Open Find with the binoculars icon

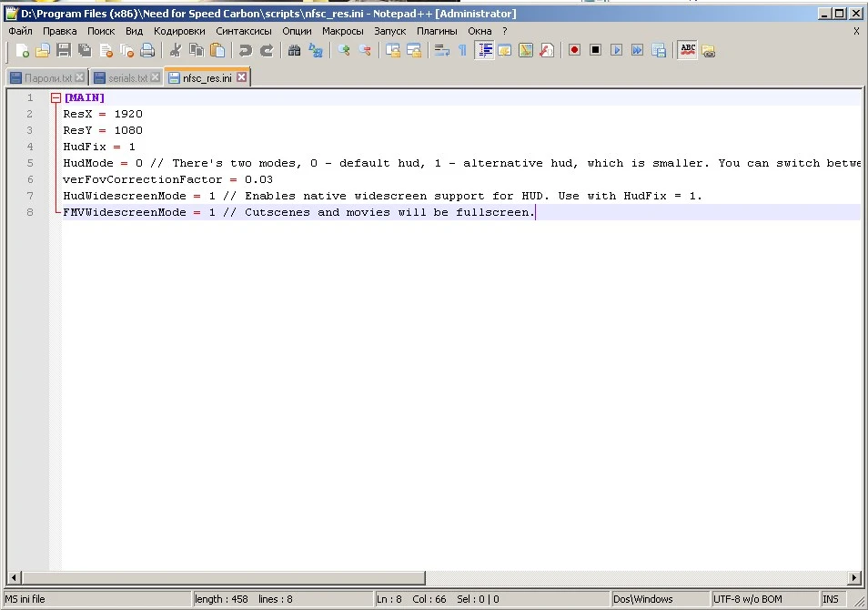pos(294,50)
